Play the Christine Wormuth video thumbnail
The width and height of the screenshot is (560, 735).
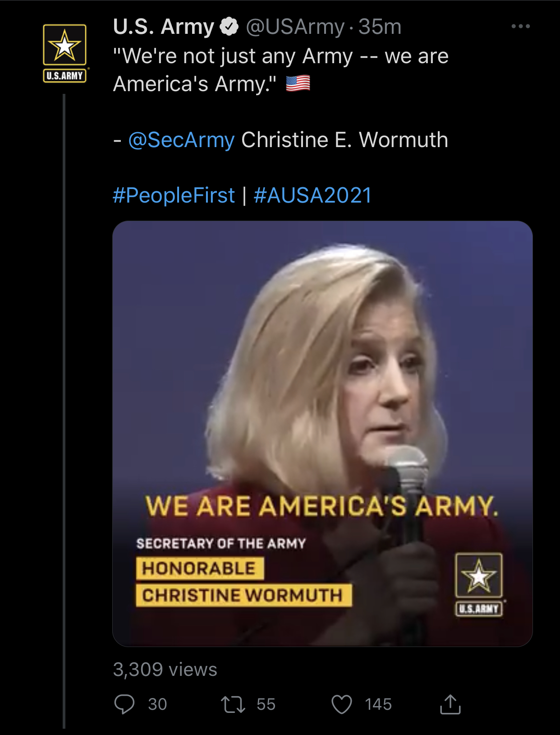[322, 433]
